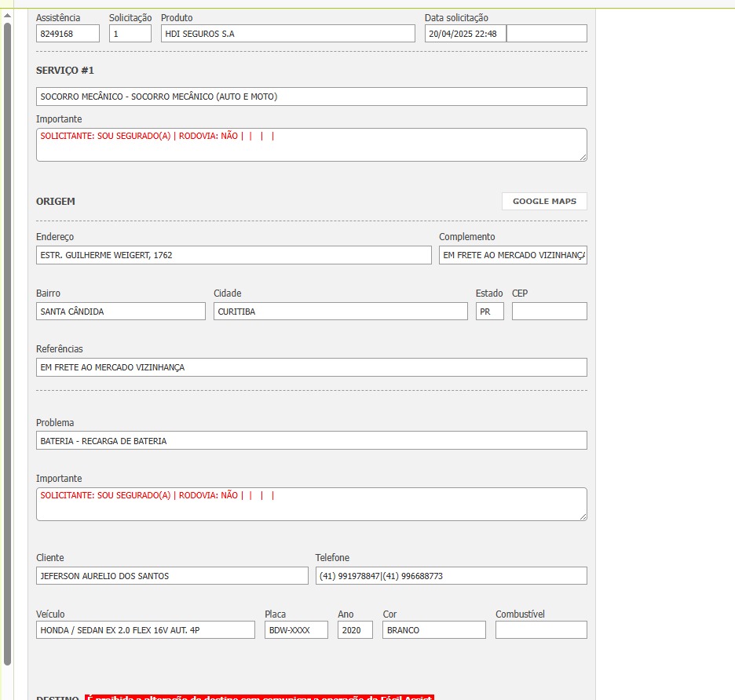Click the Problema field with Recarga de Bateria
The image size is (735, 700).
311,441
